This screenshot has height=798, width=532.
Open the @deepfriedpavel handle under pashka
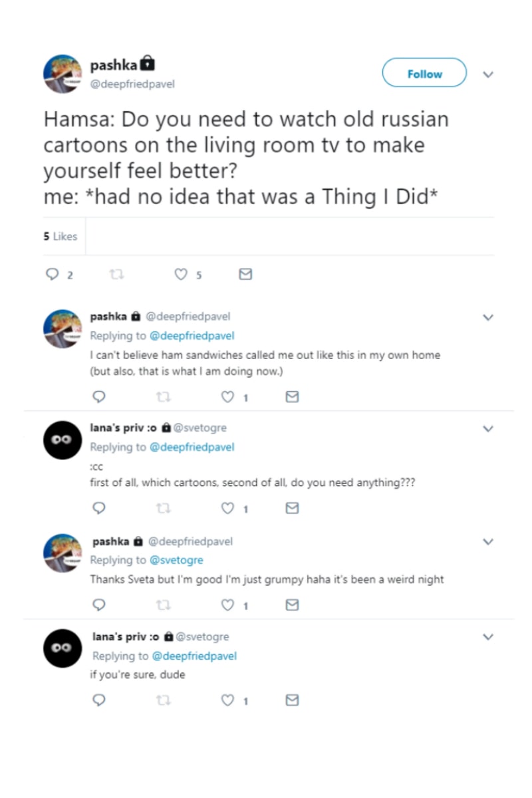pyautogui.click(x=133, y=84)
